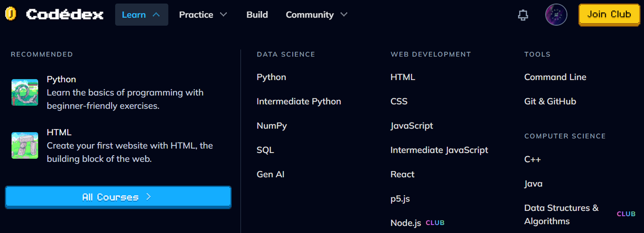
Task: Click the CLUB badge beside Node.js
Action: 435,222
